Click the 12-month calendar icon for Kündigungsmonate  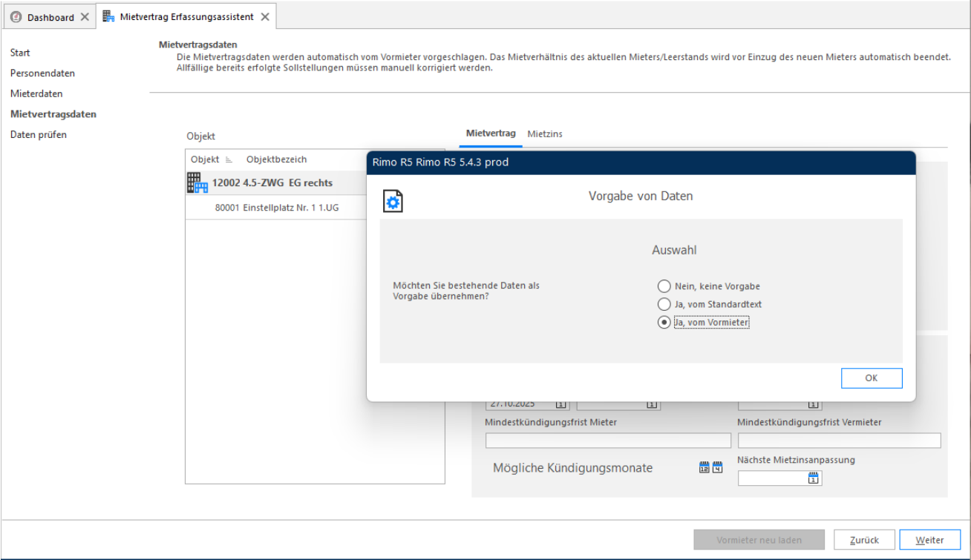click(x=704, y=468)
